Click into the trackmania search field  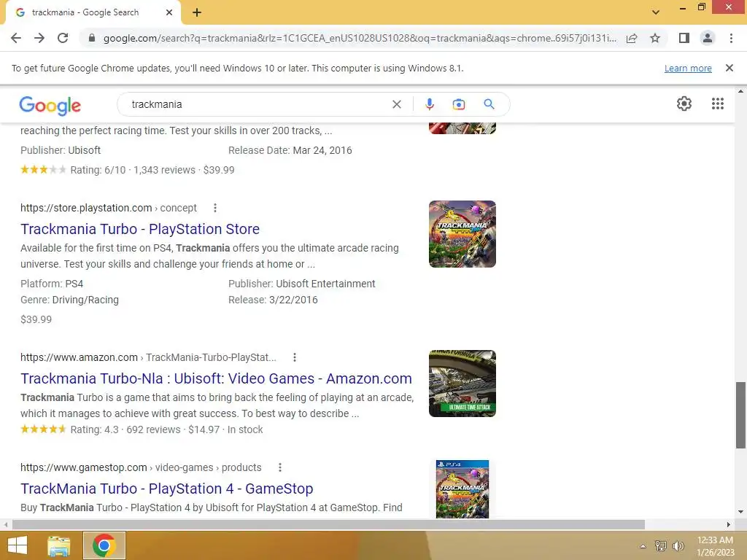258,104
